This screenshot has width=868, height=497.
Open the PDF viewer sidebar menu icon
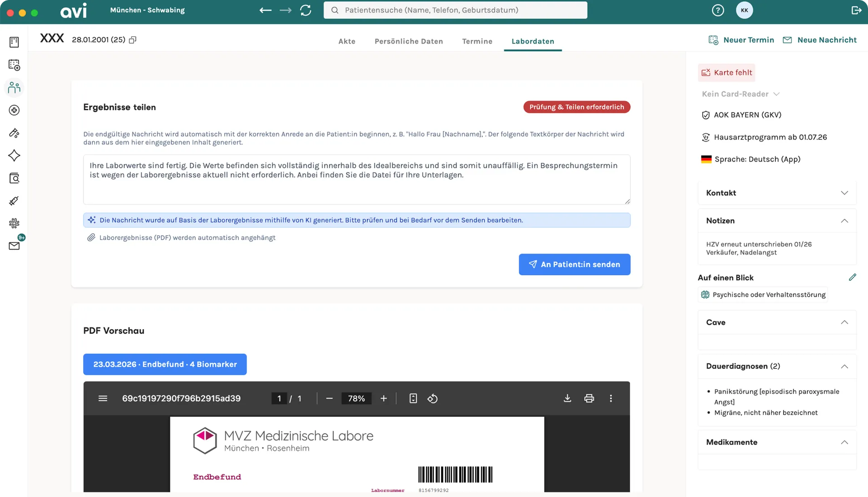pos(103,398)
